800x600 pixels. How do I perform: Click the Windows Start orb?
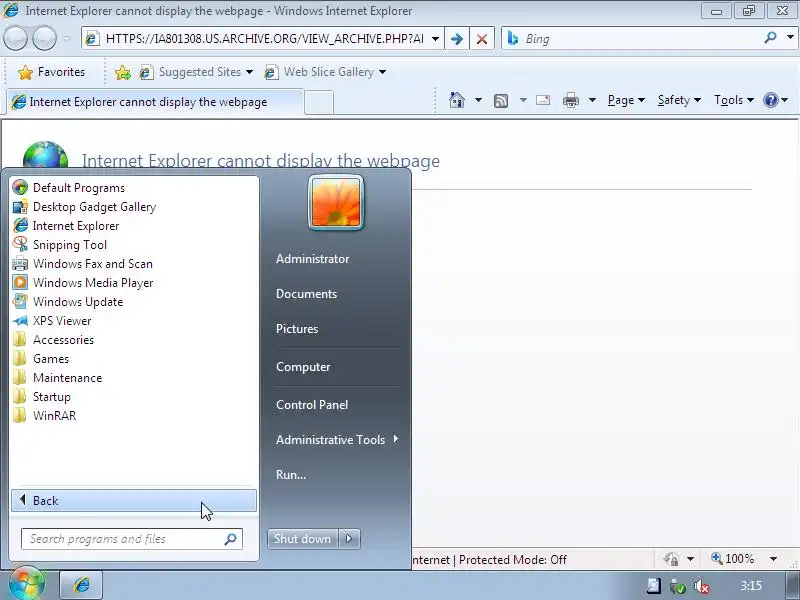point(27,584)
